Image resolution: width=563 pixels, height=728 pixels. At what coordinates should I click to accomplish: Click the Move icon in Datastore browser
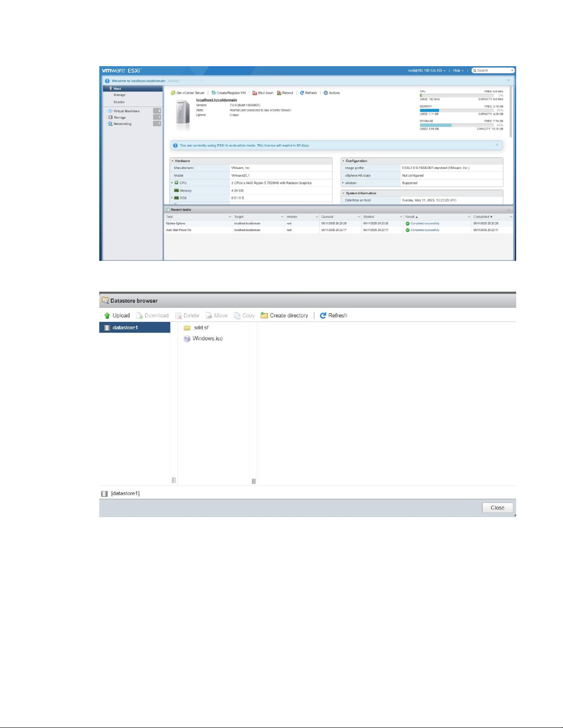point(209,316)
